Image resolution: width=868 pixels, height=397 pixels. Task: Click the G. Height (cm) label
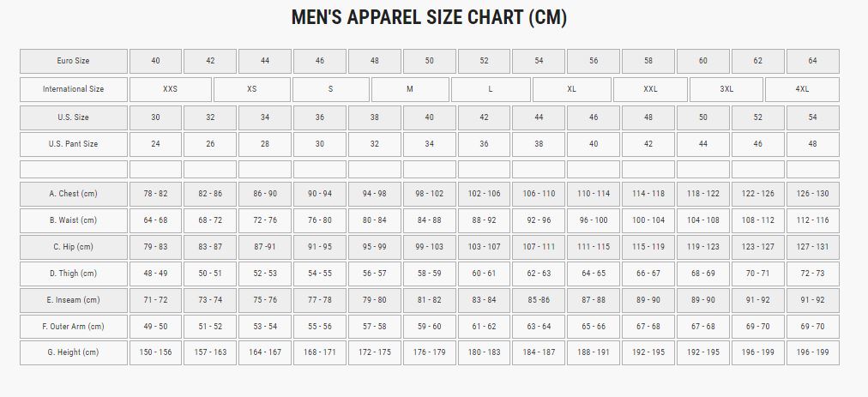73,352
